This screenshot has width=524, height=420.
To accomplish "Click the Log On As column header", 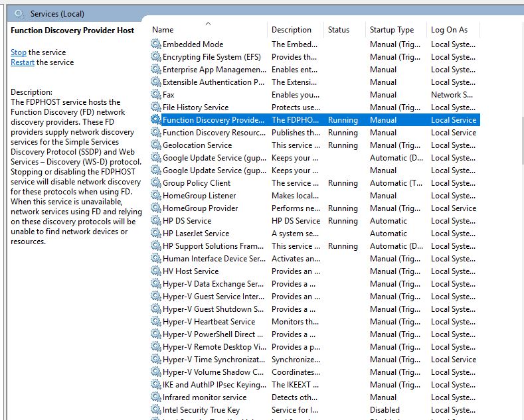I will point(449,30).
